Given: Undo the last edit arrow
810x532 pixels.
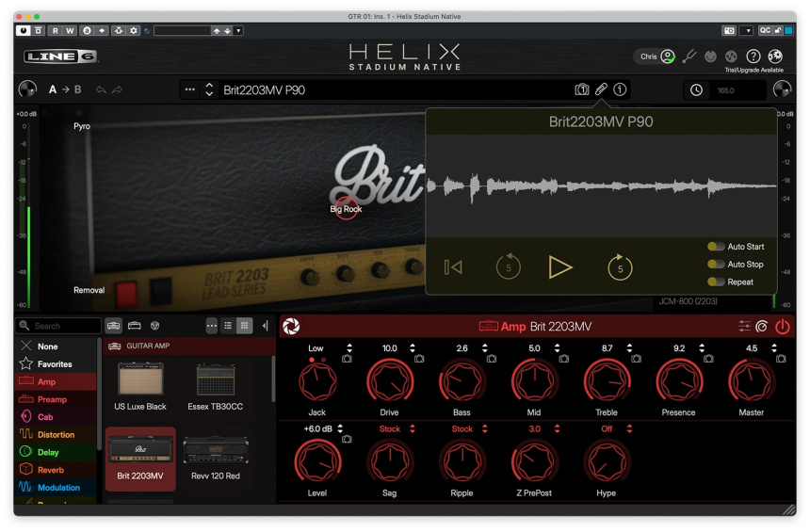Looking at the screenshot, I should [x=101, y=89].
